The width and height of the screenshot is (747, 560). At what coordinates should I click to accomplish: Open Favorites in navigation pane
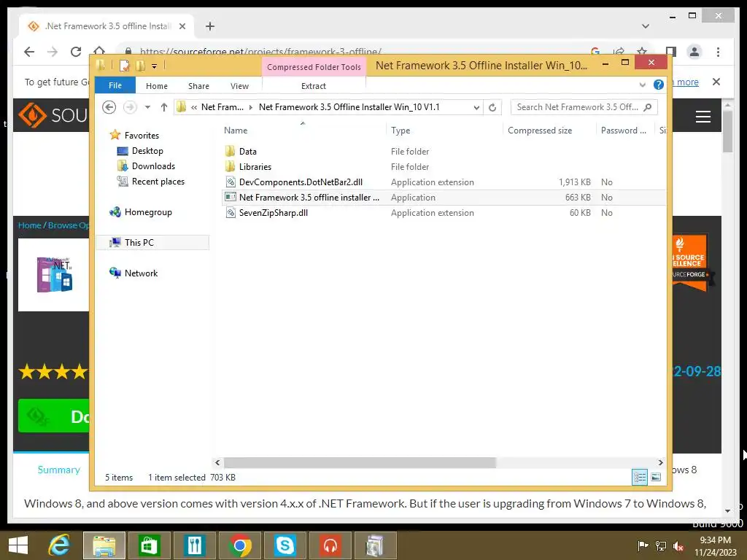(142, 136)
